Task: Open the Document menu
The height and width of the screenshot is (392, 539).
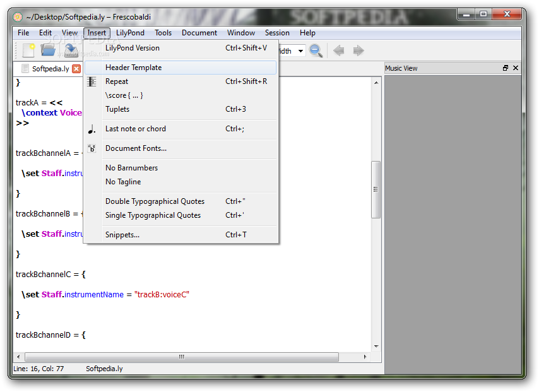Action: 199,33
